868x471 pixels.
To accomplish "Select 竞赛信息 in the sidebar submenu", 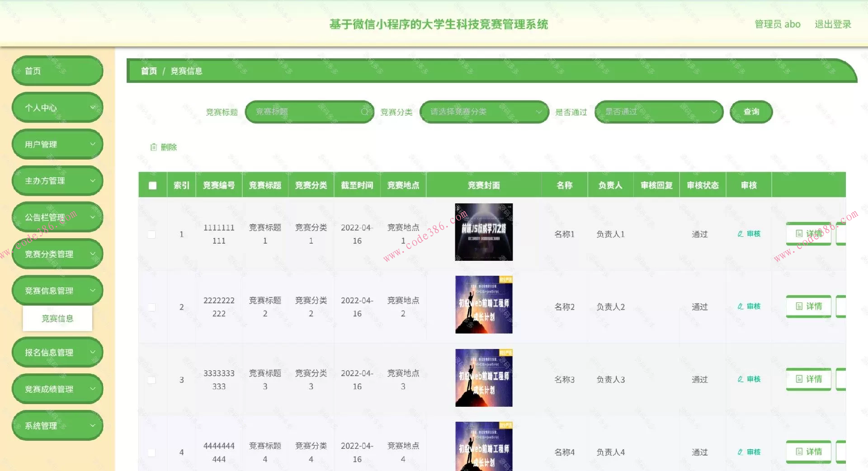I will tap(58, 318).
